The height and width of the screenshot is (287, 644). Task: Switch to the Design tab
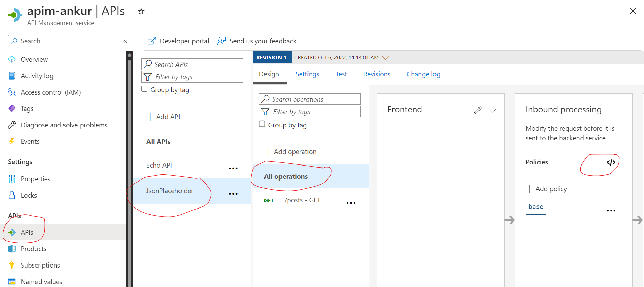point(269,74)
